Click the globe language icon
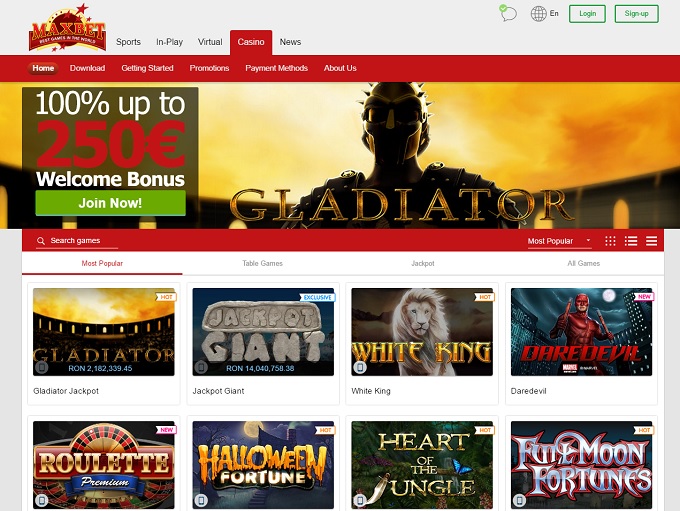Screen dimensions: 680x511 click(538, 13)
